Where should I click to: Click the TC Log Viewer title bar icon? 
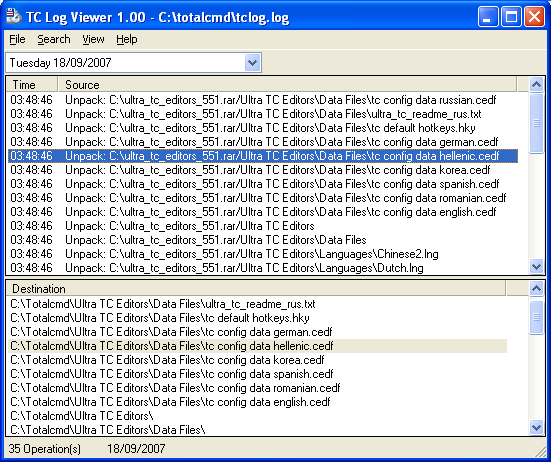pos(14,17)
